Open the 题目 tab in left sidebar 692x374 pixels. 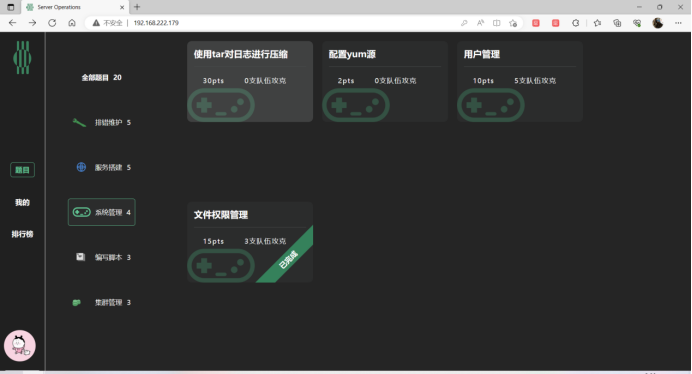click(23, 170)
